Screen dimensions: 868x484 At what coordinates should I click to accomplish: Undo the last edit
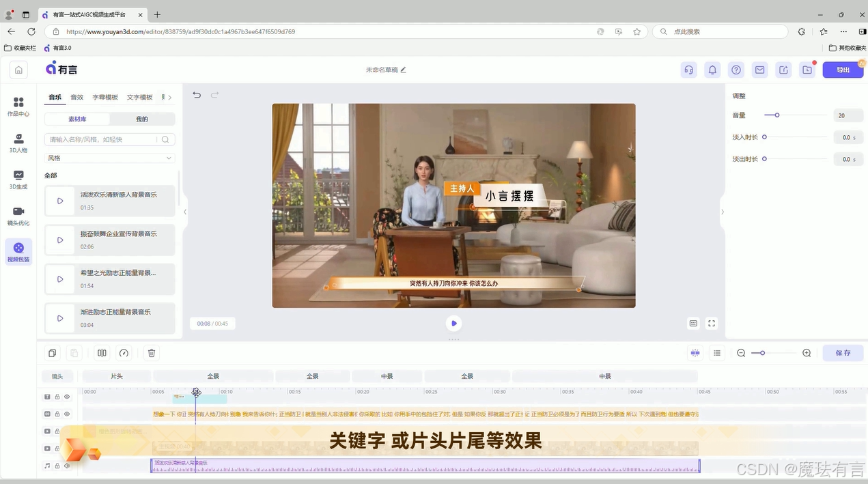click(x=197, y=95)
